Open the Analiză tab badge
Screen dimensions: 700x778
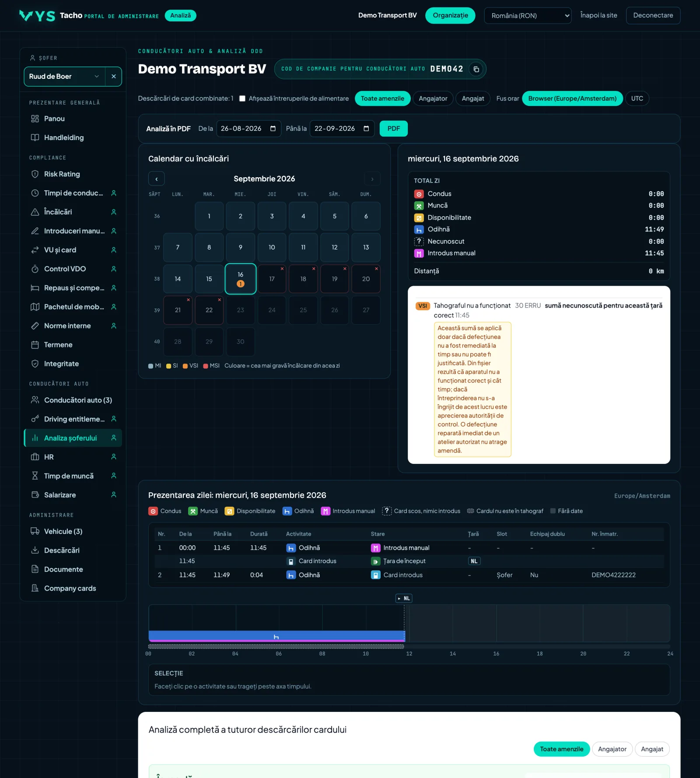(180, 16)
